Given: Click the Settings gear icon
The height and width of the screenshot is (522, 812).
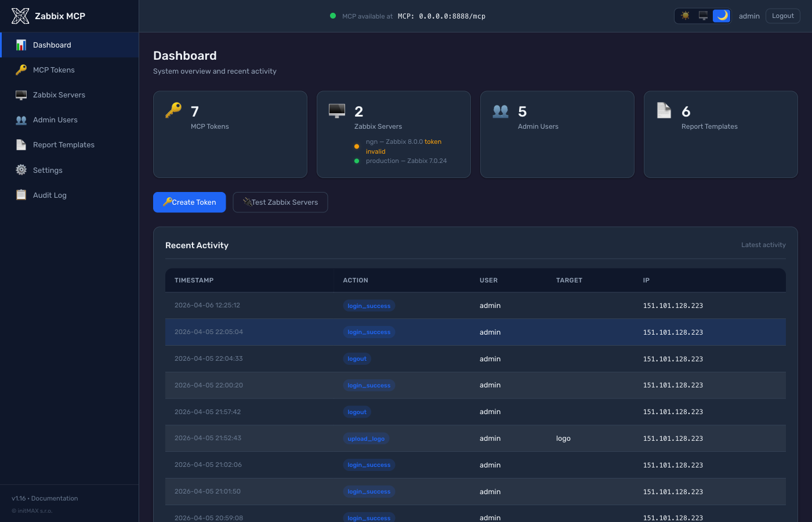Looking at the screenshot, I should 21,170.
